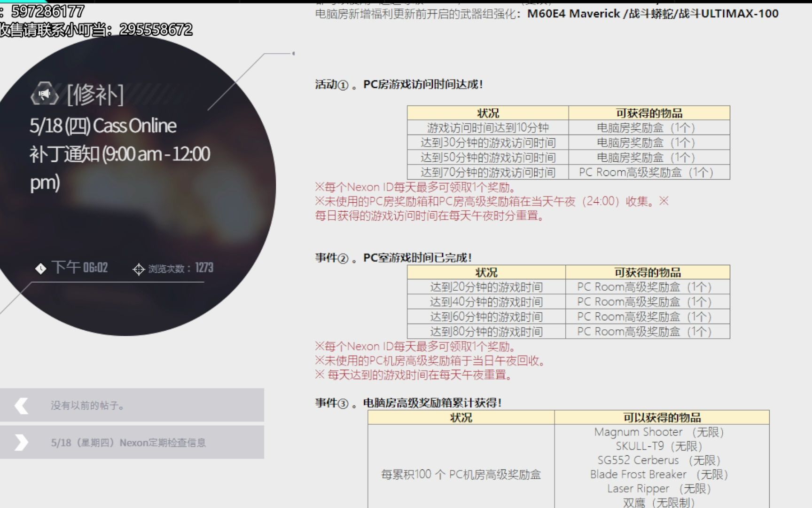This screenshot has width=812, height=508.
Task: Click reward item 双鹰 (无限制)
Action: click(x=659, y=502)
